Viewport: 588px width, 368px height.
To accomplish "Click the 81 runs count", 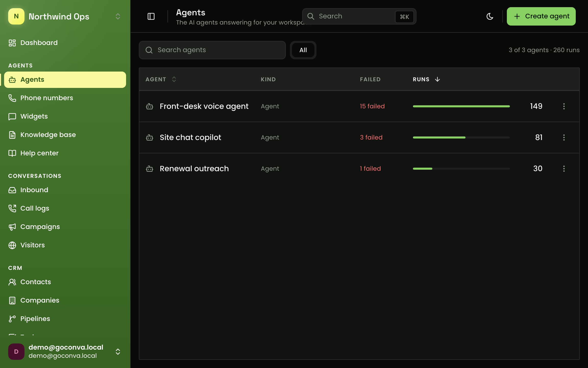I will [x=539, y=137].
